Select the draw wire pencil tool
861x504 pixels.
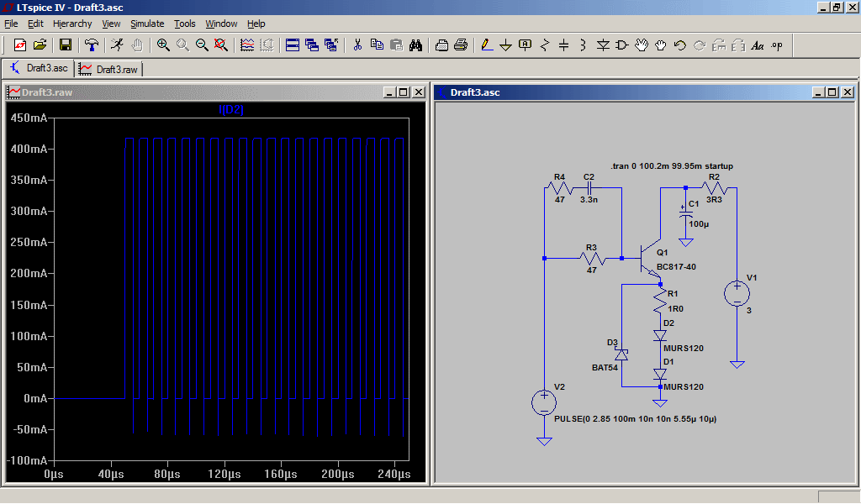(x=487, y=45)
